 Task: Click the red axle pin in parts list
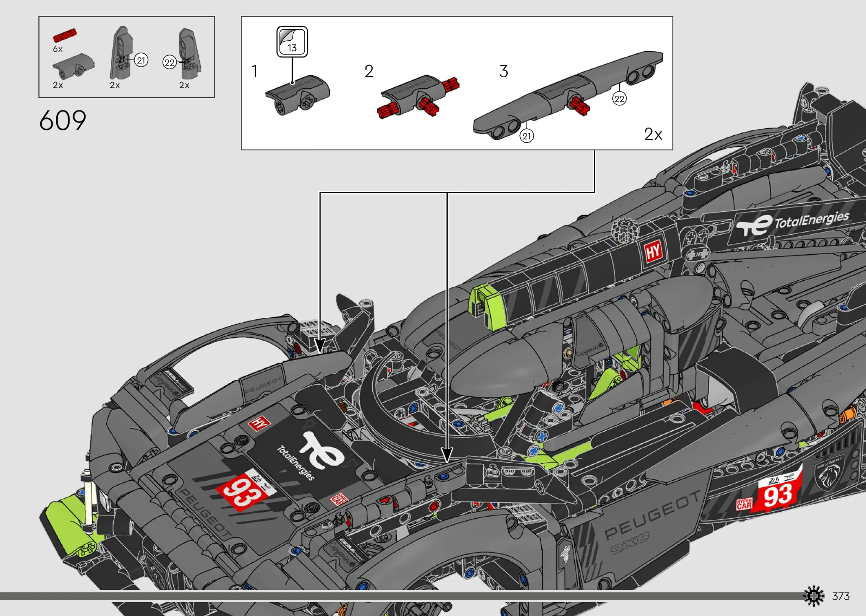tap(64, 35)
